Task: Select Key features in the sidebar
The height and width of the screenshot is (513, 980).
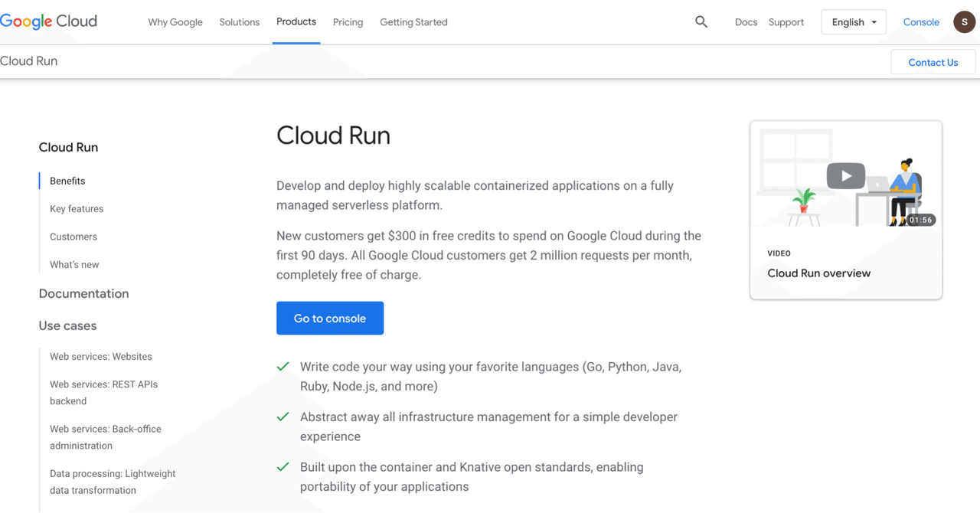Action: [77, 208]
